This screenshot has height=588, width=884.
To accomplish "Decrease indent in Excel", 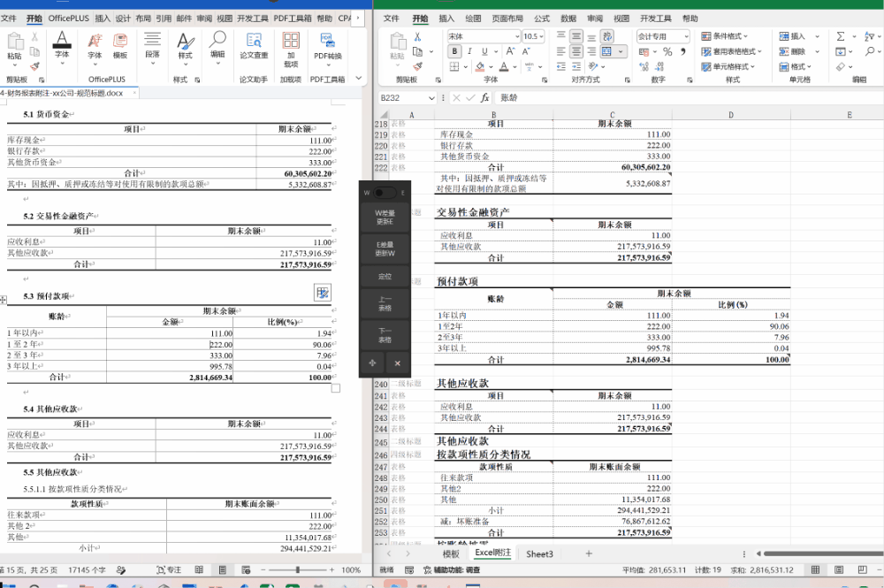I will (x=561, y=66).
